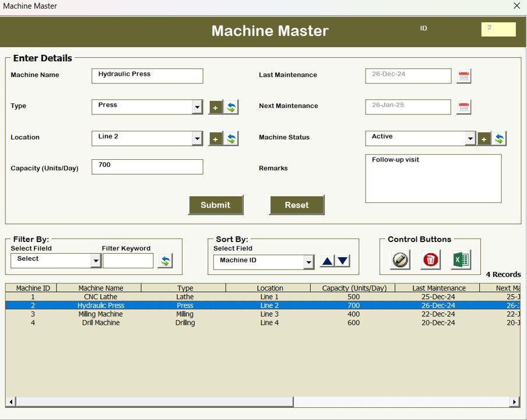Click the plus icon next to Location

click(215, 138)
